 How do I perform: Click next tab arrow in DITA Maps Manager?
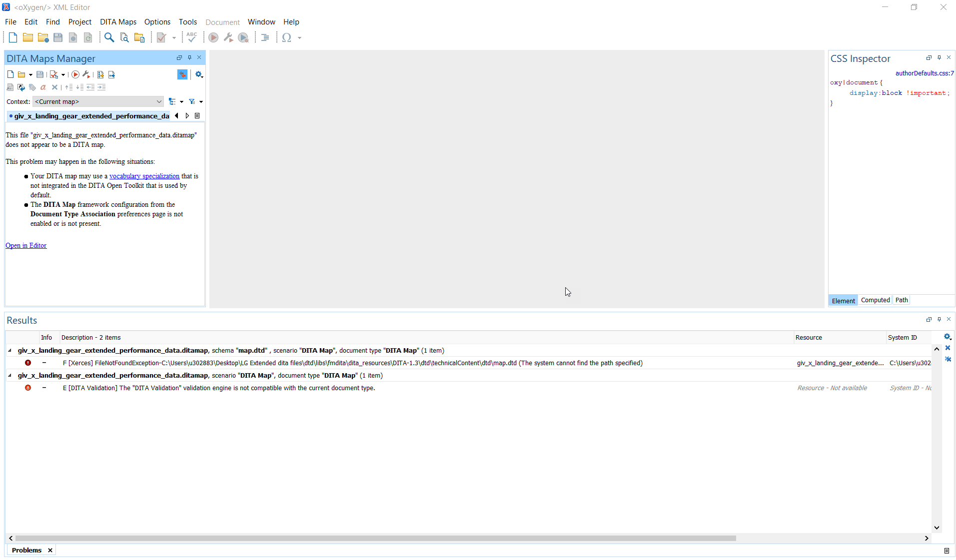pos(187,116)
